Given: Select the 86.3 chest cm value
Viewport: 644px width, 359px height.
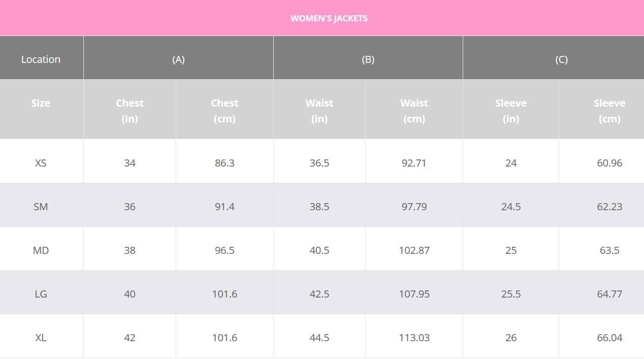Looking at the screenshot, I should (x=224, y=163).
